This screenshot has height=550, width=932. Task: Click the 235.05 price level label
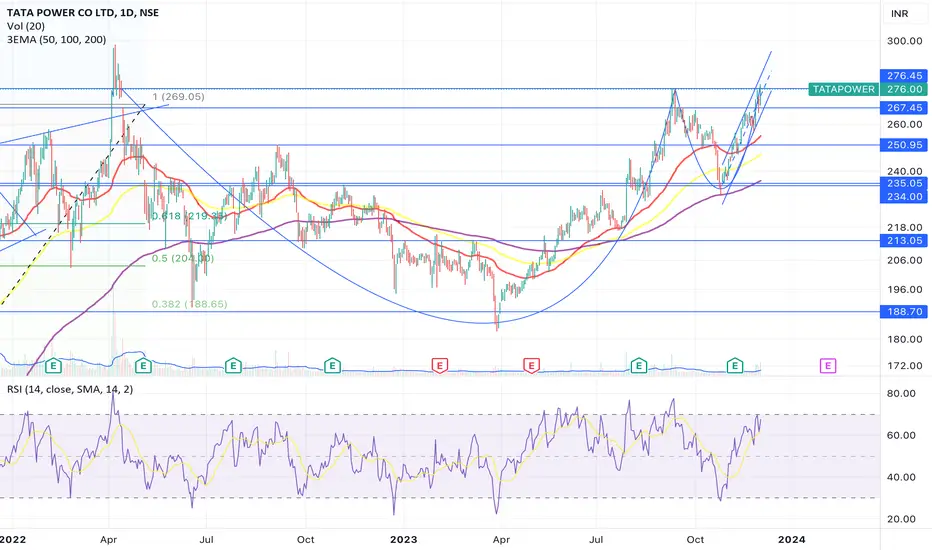tap(904, 184)
